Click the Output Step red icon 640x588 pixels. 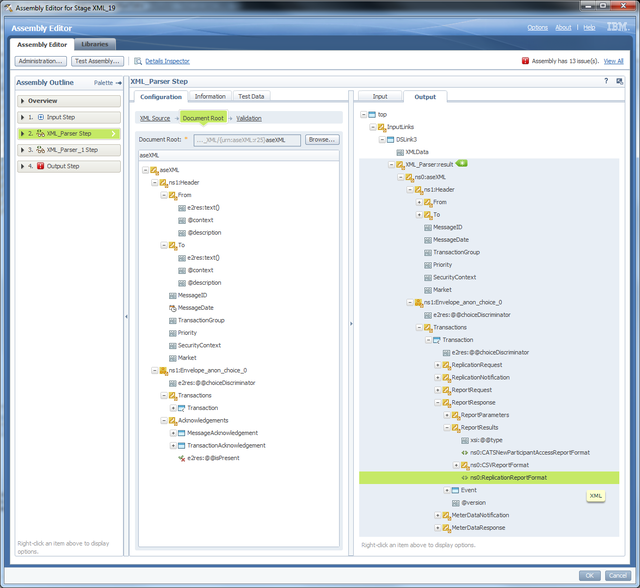coord(41,166)
